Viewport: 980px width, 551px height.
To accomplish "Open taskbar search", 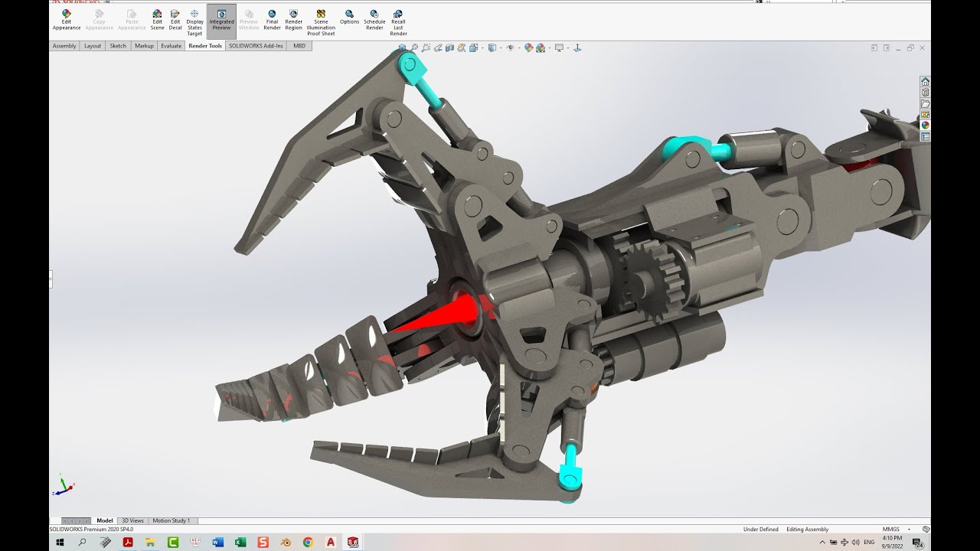I will [x=82, y=542].
